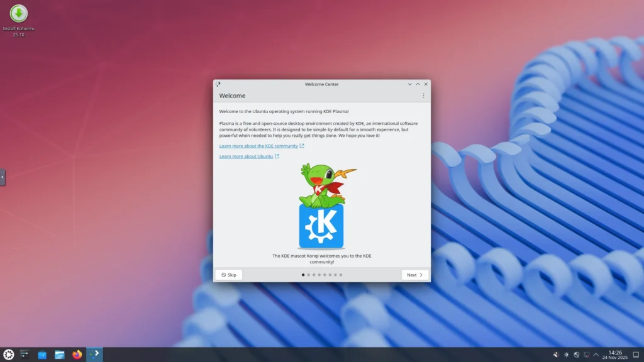The image size is (644, 362).
Task: Open the KDE community learn more link
Action: (258, 145)
